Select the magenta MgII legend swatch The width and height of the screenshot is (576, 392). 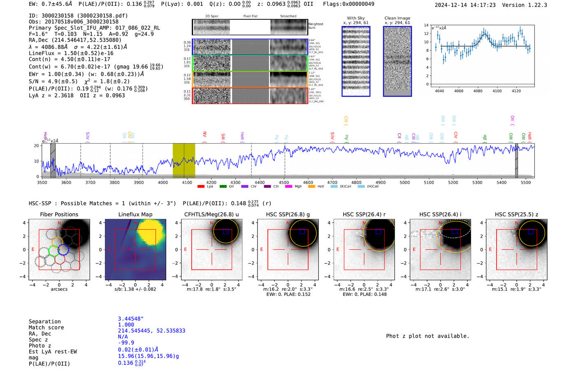click(288, 187)
